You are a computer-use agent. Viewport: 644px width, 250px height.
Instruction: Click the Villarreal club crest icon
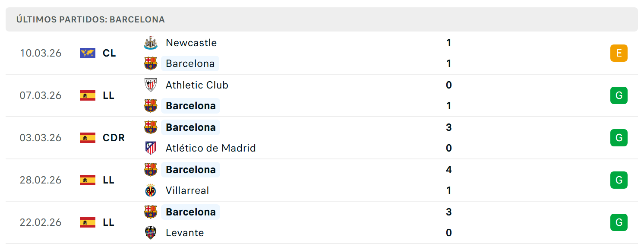[151, 190]
